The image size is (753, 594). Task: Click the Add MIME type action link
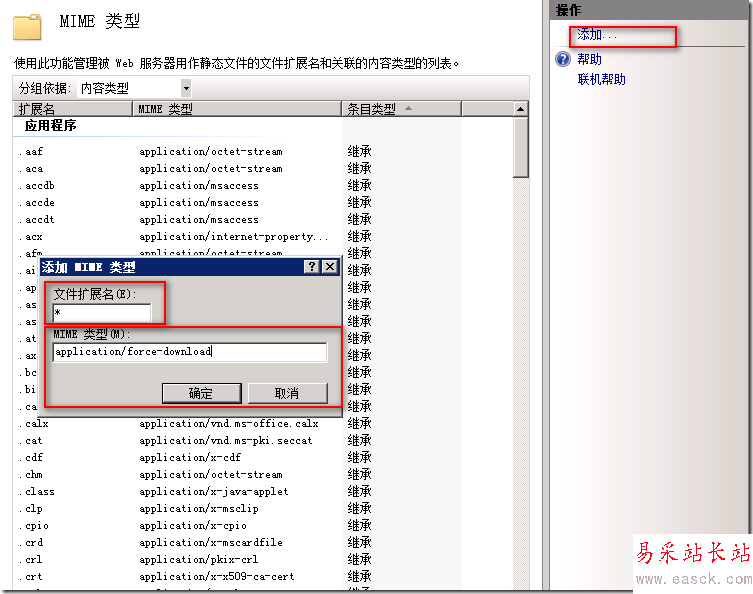pos(596,35)
